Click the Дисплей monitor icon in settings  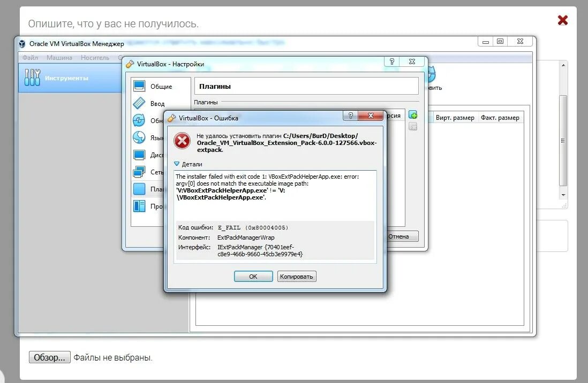[x=139, y=155]
